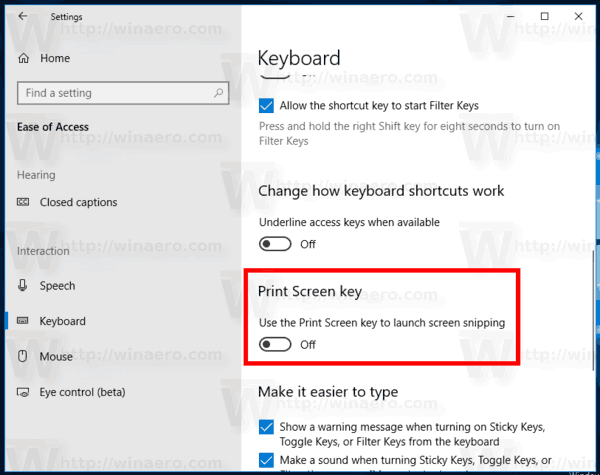
Task: Click the Find a setting search box
Action: pyautogui.click(x=123, y=93)
